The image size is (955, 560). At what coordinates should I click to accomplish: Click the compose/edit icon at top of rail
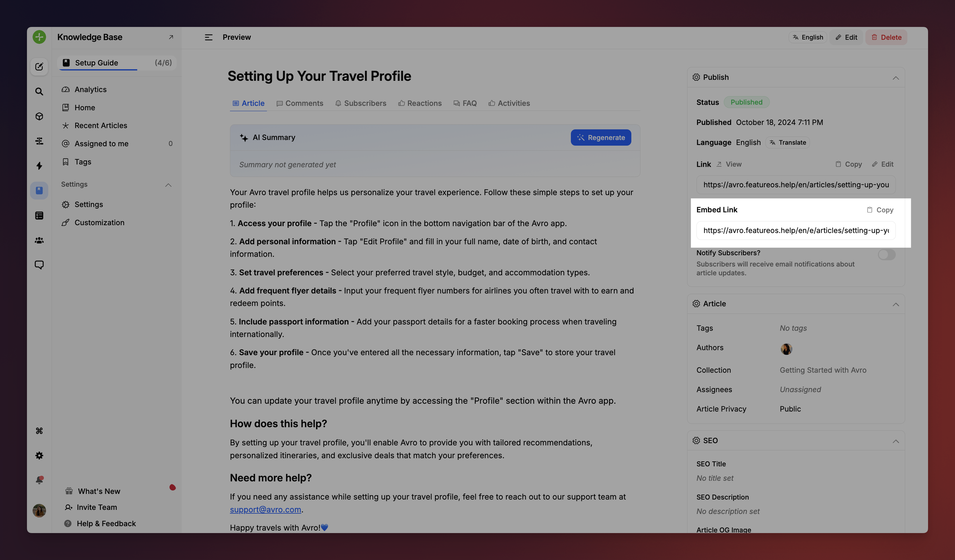pyautogui.click(x=39, y=67)
